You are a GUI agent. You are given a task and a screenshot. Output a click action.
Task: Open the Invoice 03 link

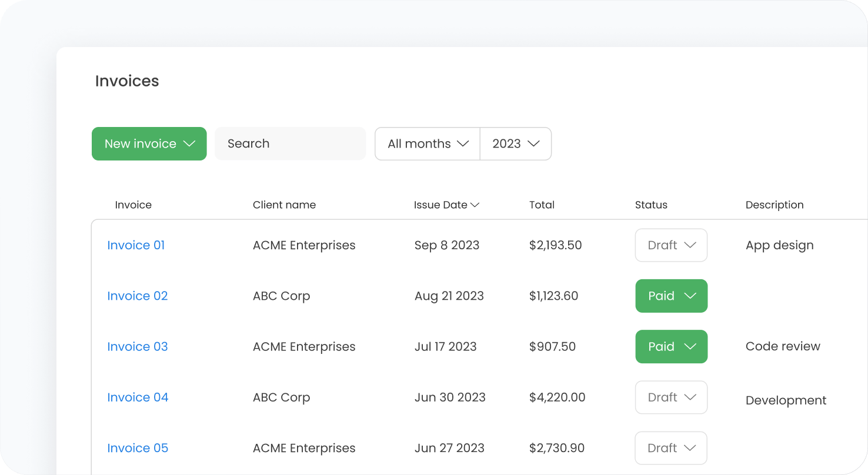[138, 347]
